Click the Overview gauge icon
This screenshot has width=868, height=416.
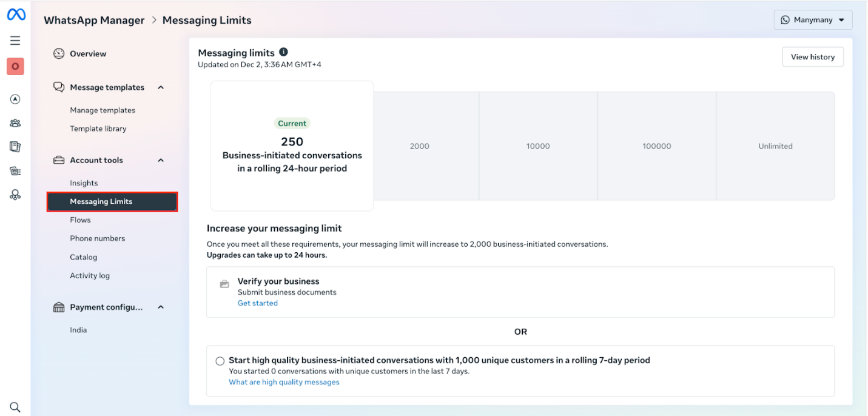(59, 54)
